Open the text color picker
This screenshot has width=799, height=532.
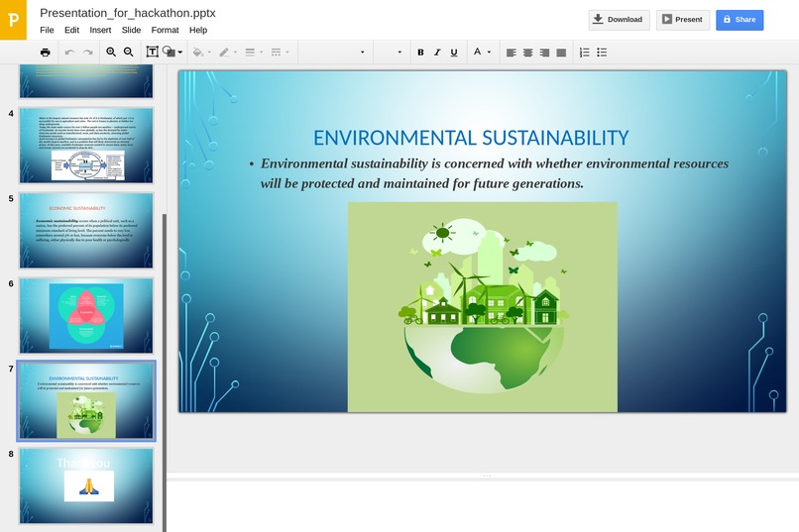click(x=477, y=52)
